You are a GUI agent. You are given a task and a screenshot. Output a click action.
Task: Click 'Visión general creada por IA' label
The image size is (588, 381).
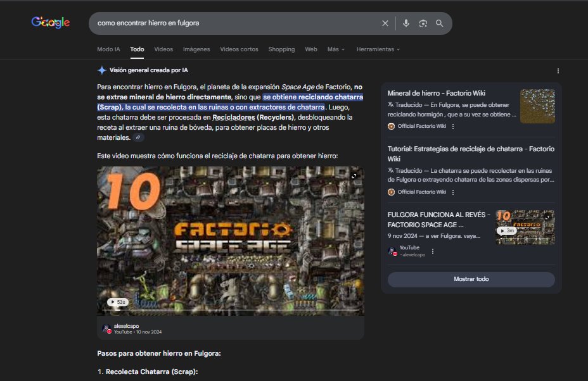tap(149, 70)
